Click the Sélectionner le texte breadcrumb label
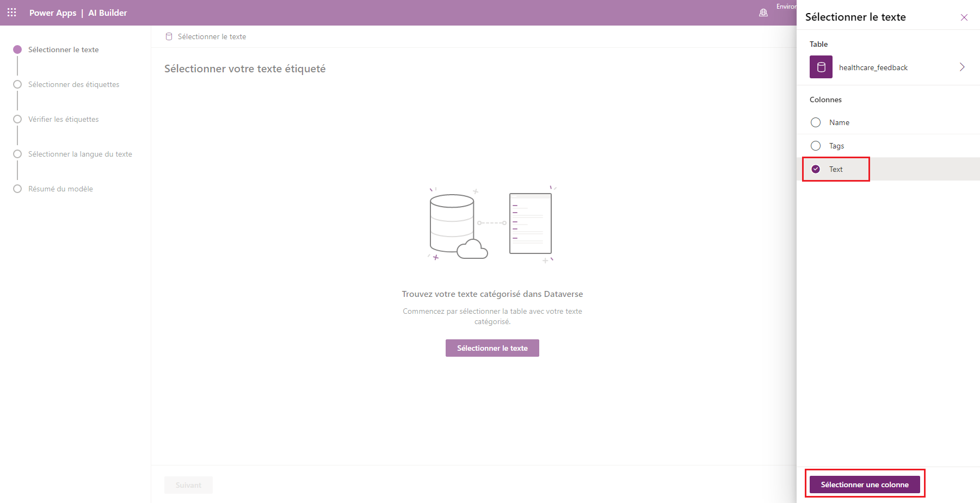Image resolution: width=980 pixels, height=503 pixels. click(x=212, y=36)
